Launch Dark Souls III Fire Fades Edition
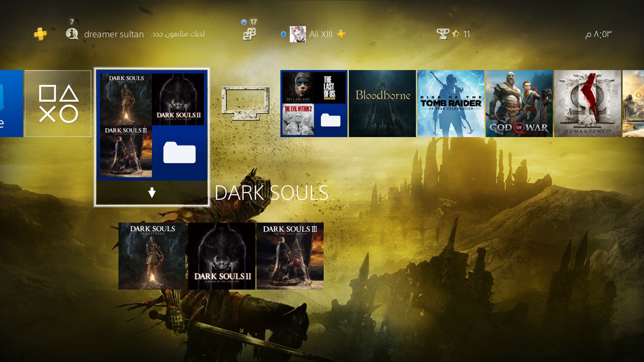 pyautogui.click(x=290, y=256)
